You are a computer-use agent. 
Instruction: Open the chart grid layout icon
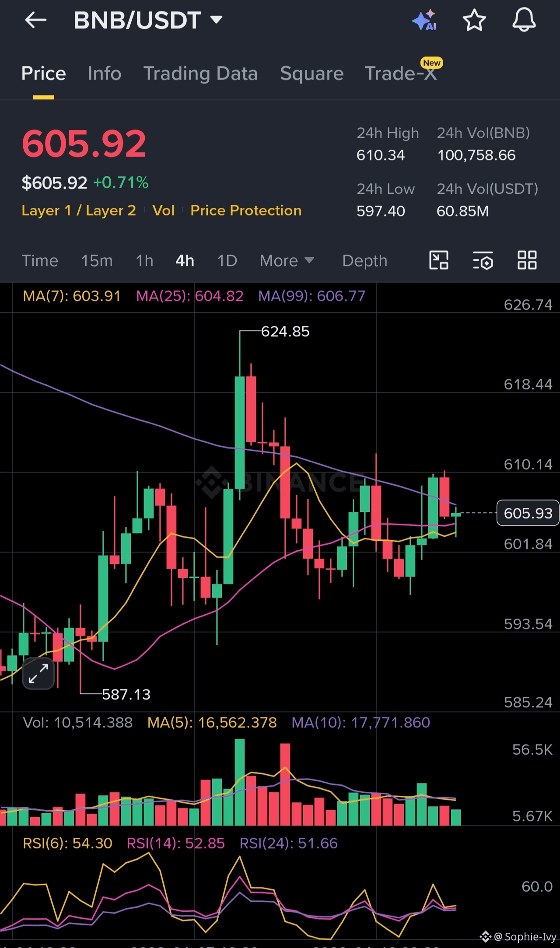tap(527, 260)
